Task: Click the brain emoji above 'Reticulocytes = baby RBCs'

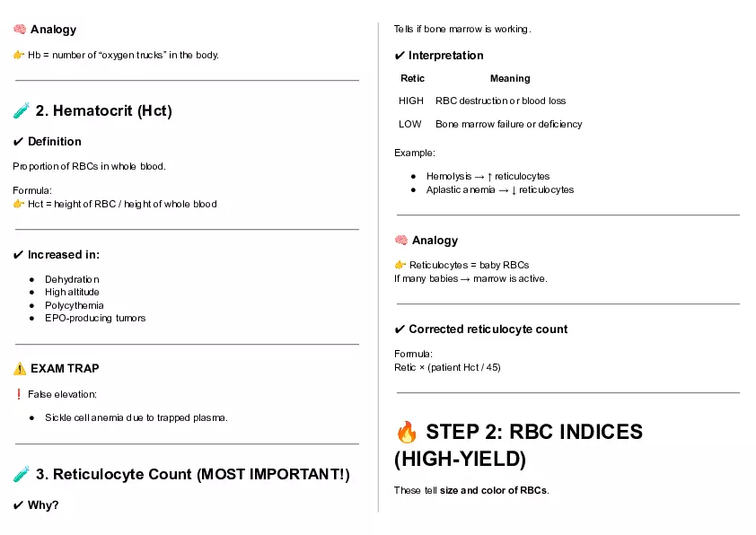Action: tap(400, 241)
